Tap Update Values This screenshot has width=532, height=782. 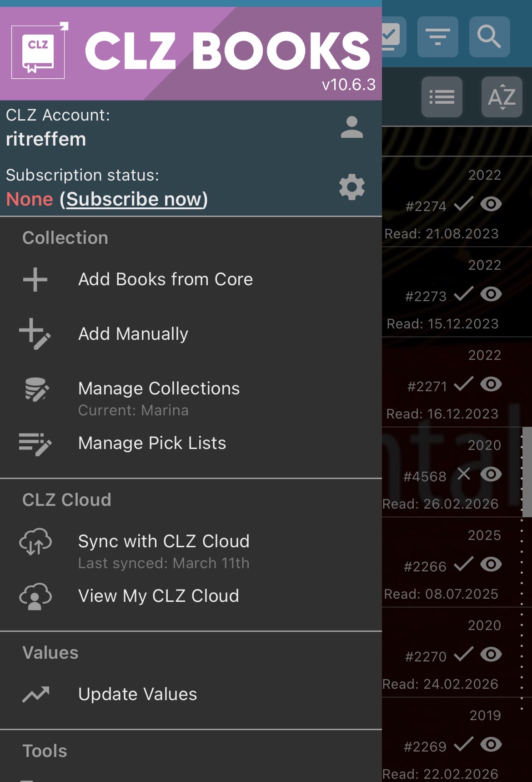pyautogui.click(x=137, y=694)
